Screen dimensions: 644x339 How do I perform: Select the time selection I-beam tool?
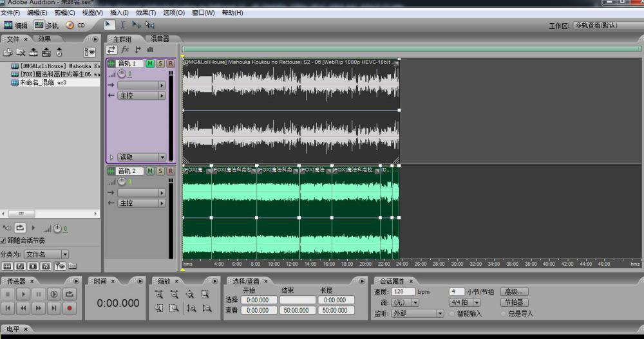pos(123,25)
